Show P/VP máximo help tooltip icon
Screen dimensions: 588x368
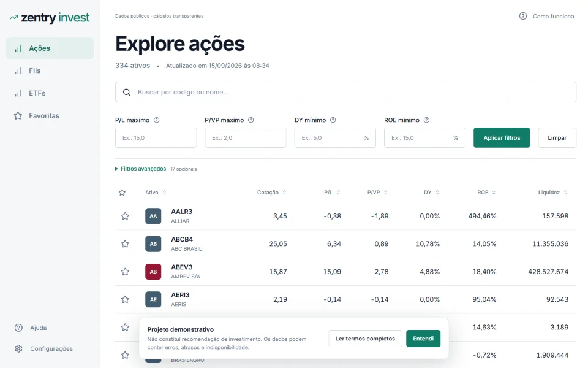251,120
